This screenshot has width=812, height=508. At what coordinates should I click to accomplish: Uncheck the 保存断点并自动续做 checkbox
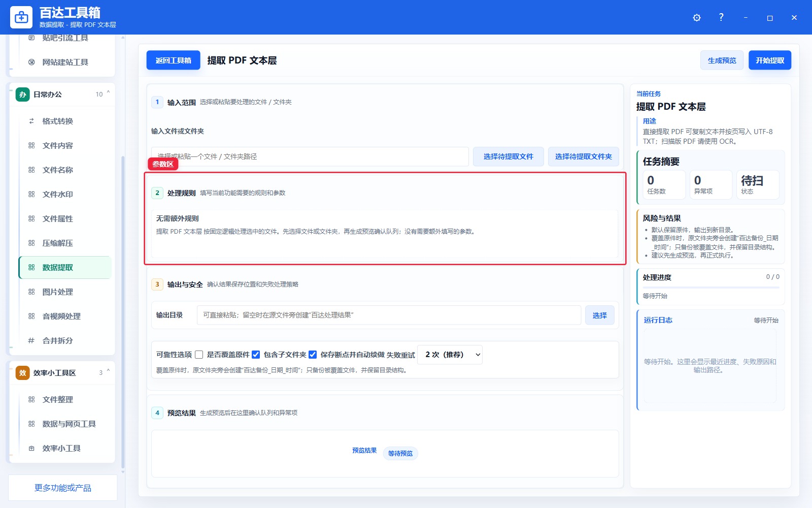tap(313, 355)
